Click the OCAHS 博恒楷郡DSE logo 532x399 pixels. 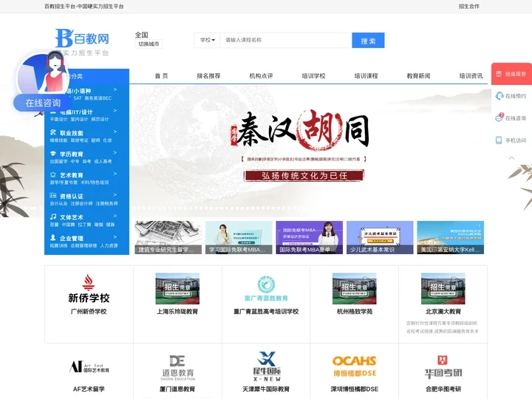[x=355, y=366]
